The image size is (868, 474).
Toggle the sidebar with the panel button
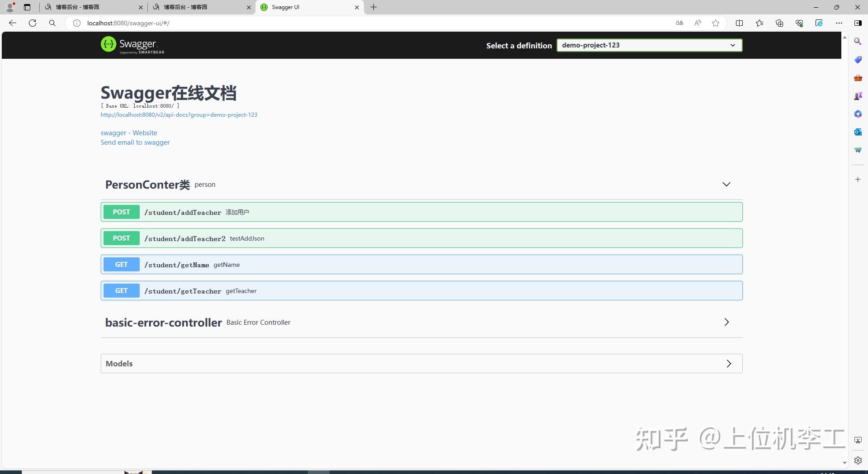(x=857, y=23)
